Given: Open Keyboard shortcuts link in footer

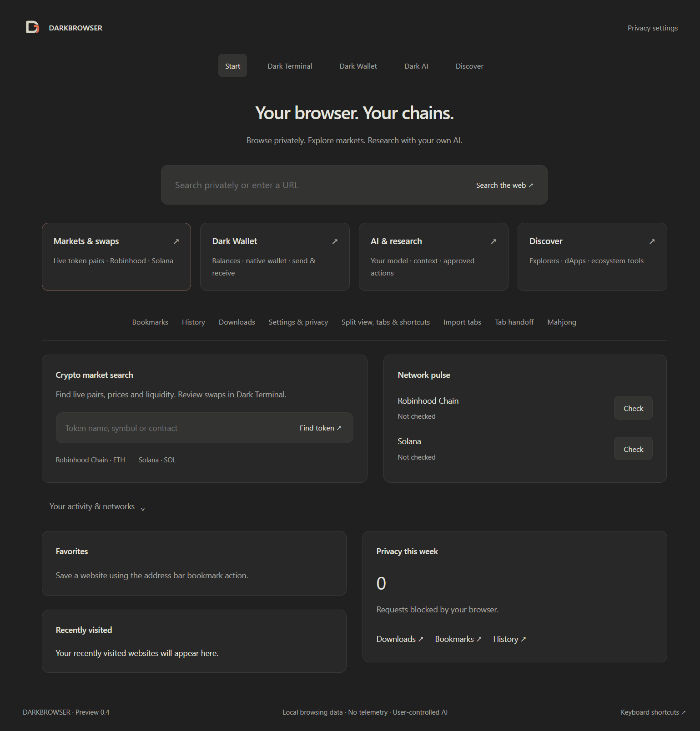Looking at the screenshot, I should tap(653, 712).
